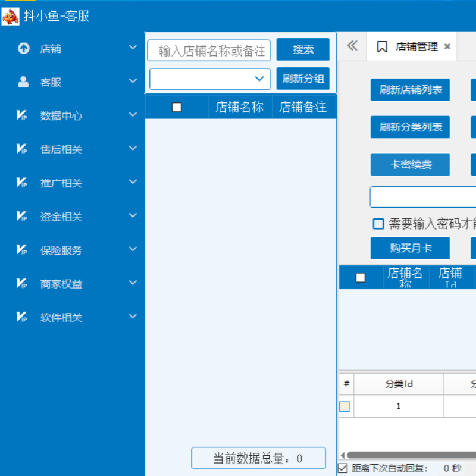The height and width of the screenshot is (476, 476).
Task: Click the VIP icon beside 商家权益
Action: point(22,284)
